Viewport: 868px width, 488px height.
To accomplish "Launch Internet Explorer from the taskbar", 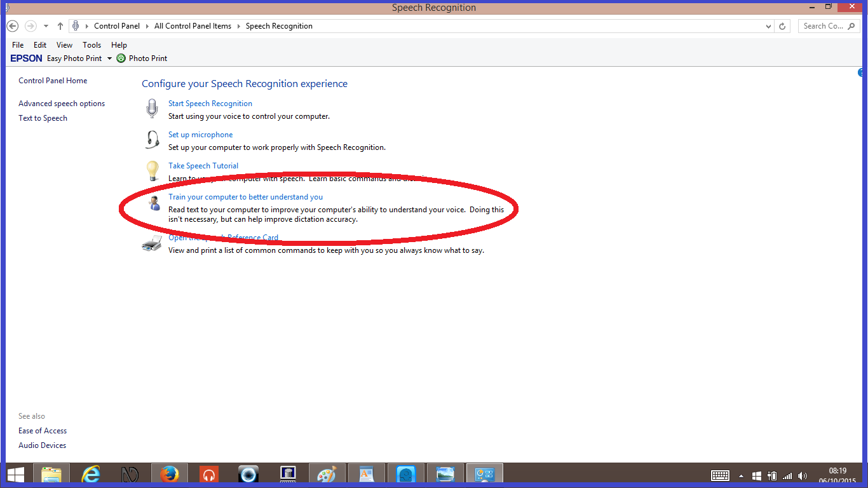I will point(92,475).
